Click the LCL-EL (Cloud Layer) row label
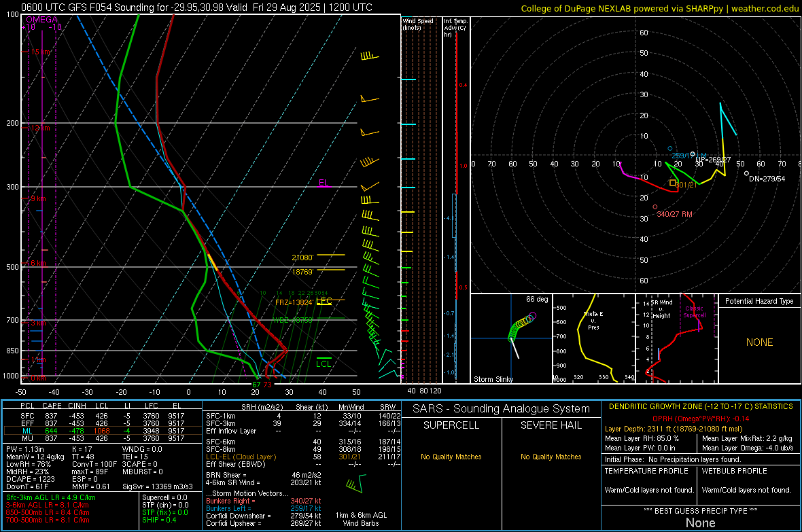The height and width of the screenshot is (532, 802). tap(241, 457)
